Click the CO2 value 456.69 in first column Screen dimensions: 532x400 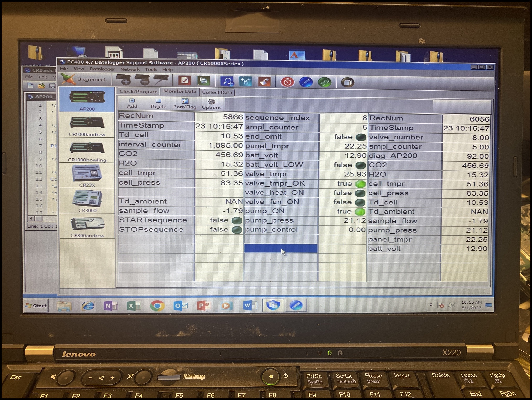(x=219, y=155)
